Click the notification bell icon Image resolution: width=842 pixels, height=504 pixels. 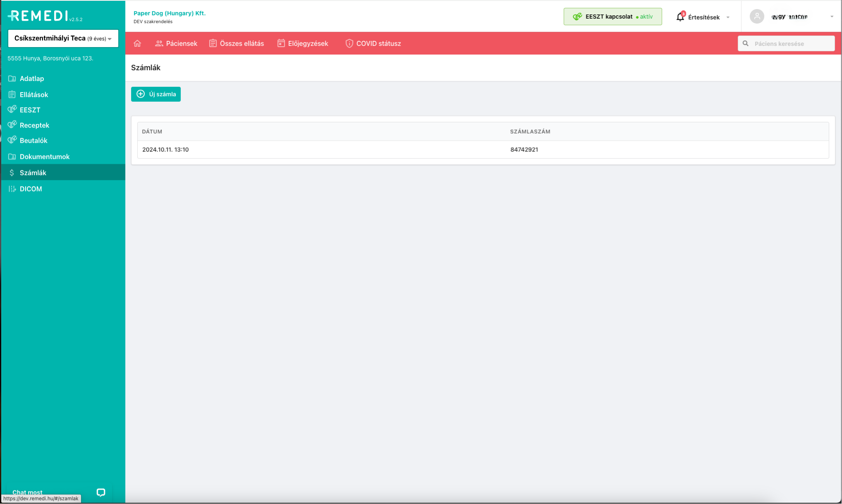[x=680, y=17]
